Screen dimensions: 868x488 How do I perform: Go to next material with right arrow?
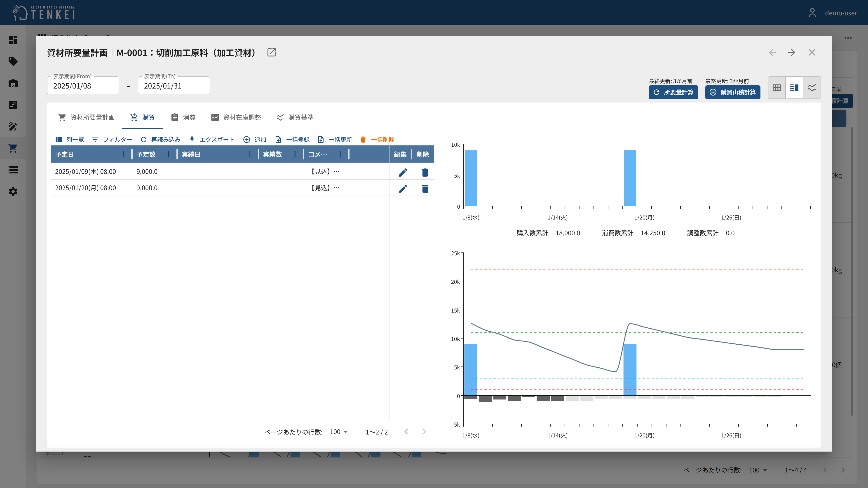[791, 53]
